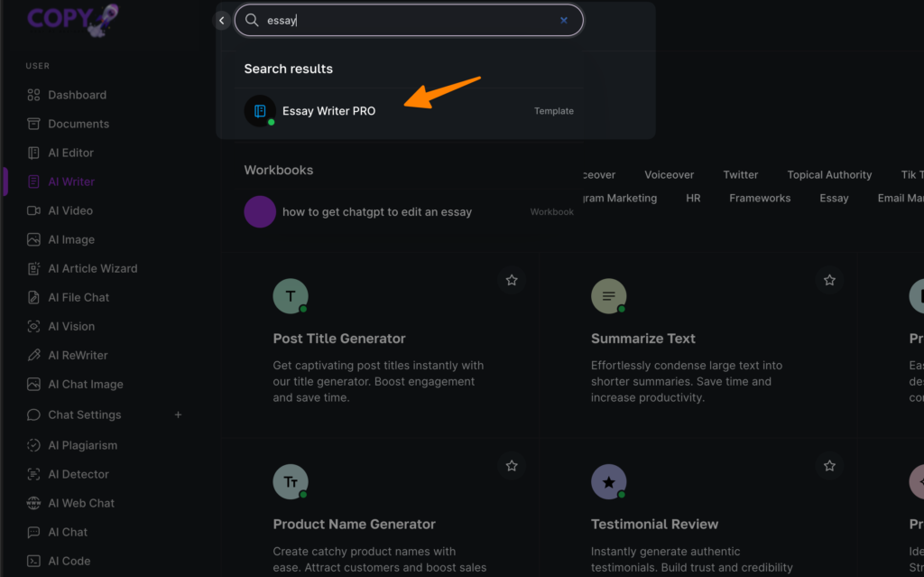
Task: Select the Essay category tab
Action: tap(834, 198)
